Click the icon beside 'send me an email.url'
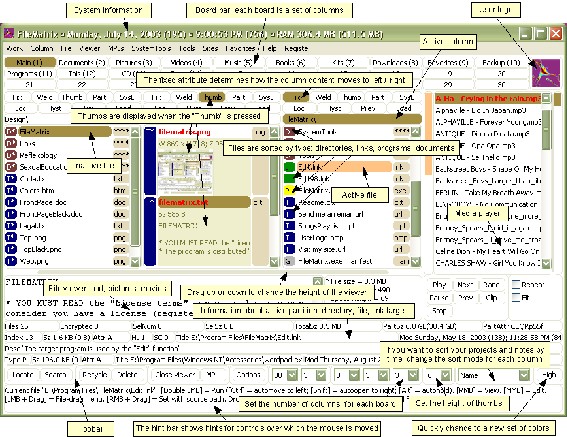567x437 pixels. (x=289, y=214)
